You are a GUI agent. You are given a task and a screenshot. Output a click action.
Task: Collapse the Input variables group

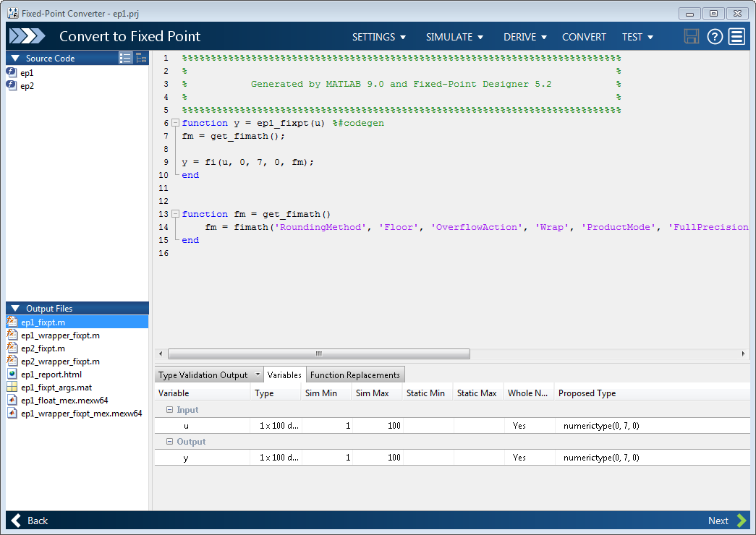coord(170,410)
